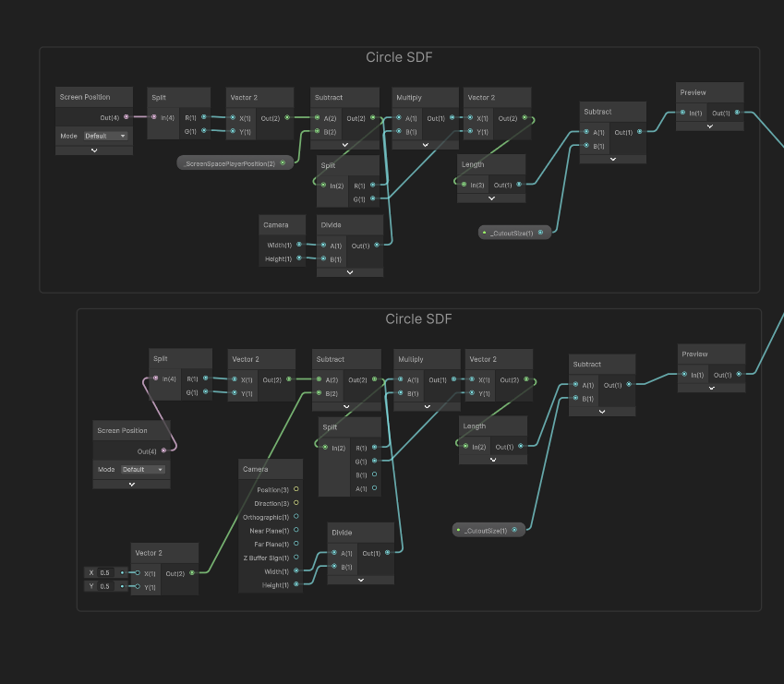Image resolution: width=784 pixels, height=684 pixels.
Task: Click A(1) output port on lower Split node
Action: pyautogui.click(x=373, y=488)
